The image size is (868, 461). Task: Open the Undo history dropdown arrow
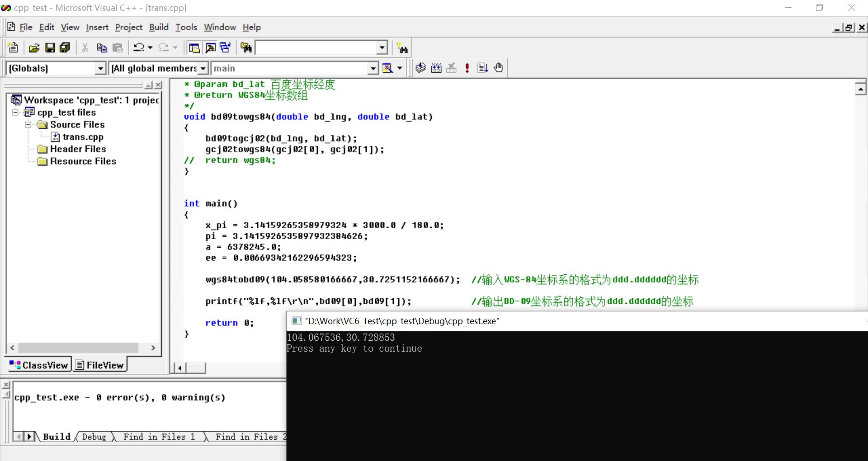(150, 47)
